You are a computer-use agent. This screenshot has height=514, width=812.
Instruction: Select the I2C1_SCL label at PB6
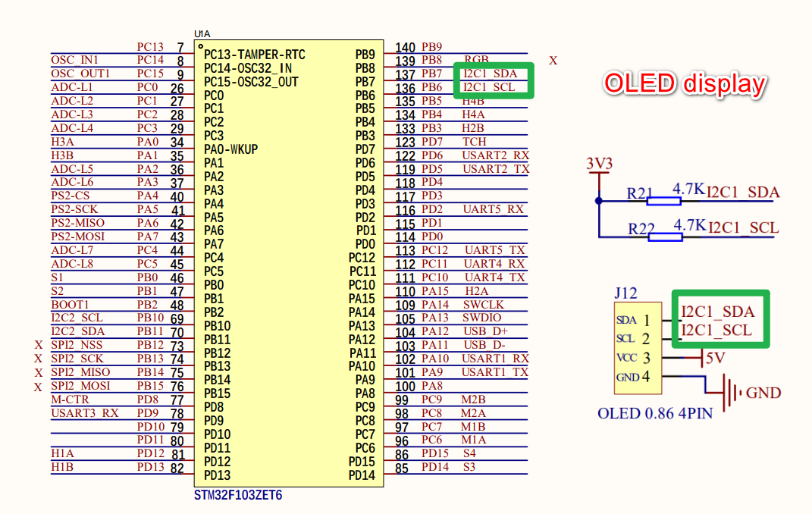pyautogui.click(x=489, y=87)
